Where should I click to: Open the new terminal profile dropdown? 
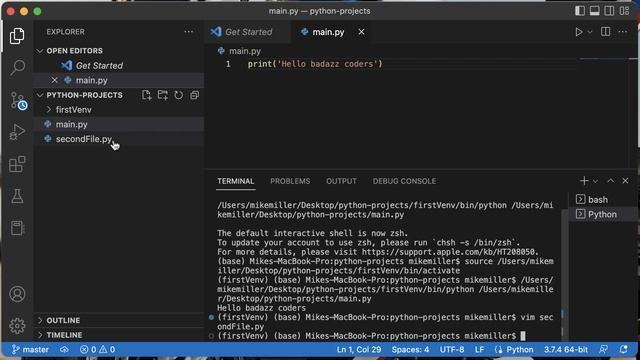(x=596, y=181)
